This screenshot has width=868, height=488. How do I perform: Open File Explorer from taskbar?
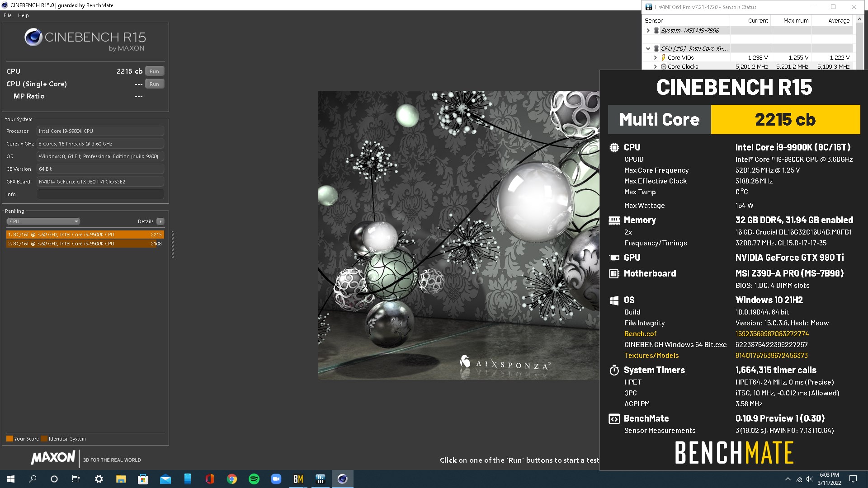tap(121, 479)
